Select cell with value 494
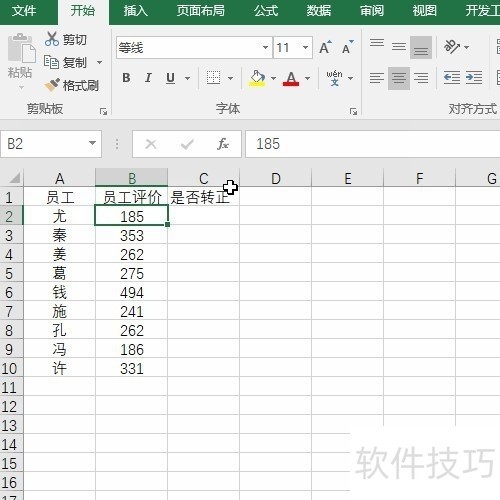Viewport: 500px width, 500px height. [132, 292]
